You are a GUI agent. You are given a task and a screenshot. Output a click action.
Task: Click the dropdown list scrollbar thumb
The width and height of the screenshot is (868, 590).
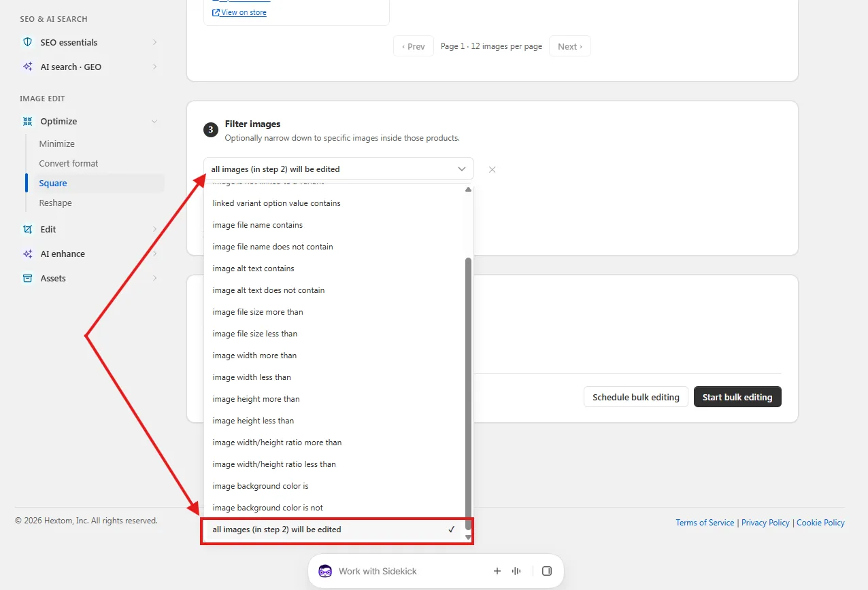pos(468,394)
